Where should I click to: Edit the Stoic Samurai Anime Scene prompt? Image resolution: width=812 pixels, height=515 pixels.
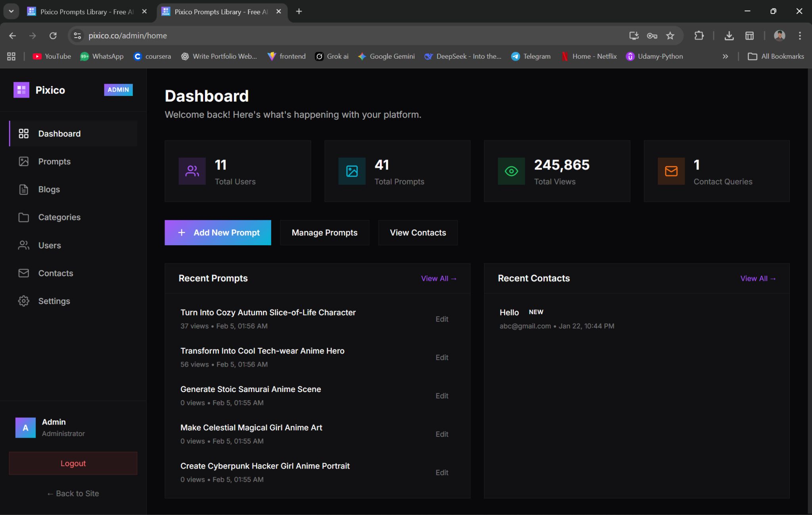[x=442, y=396]
